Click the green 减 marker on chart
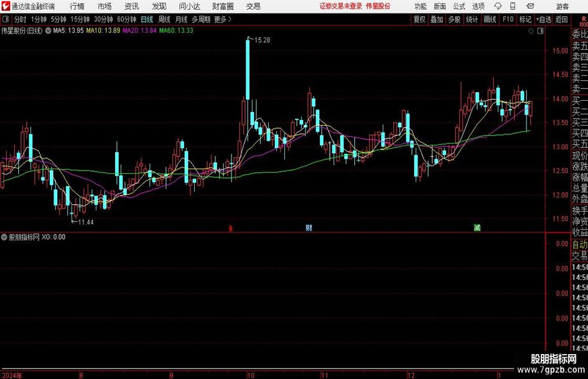This screenshot has width=588, height=379. tap(477, 228)
